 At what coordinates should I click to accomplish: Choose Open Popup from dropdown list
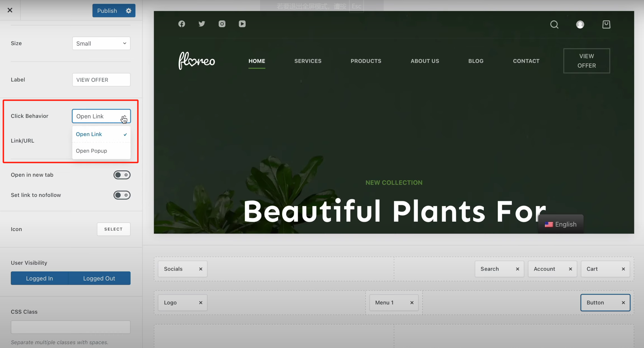pos(91,151)
